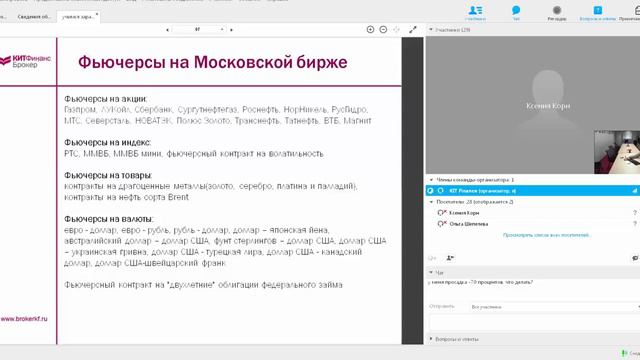Click the Recorder icon in toolbar

(x=557, y=13)
